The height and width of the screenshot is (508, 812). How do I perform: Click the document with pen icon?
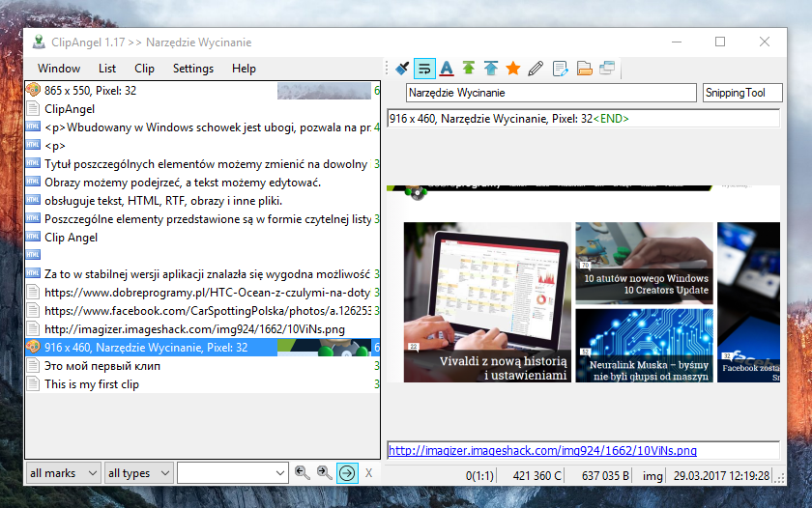(x=560, y=69)
